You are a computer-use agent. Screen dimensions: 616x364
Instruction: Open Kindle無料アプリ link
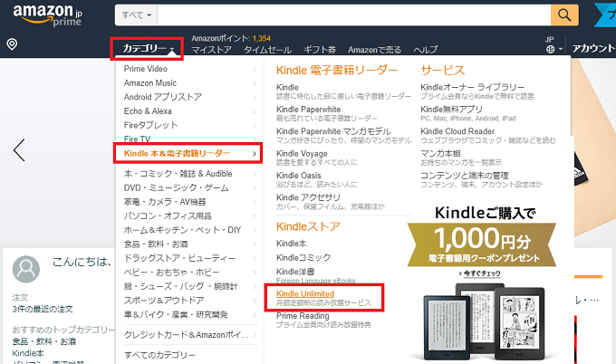[x=451, y=110]
